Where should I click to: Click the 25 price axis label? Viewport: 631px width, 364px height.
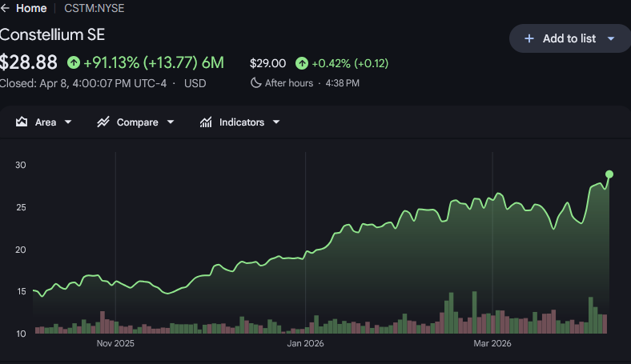[21, 207]
